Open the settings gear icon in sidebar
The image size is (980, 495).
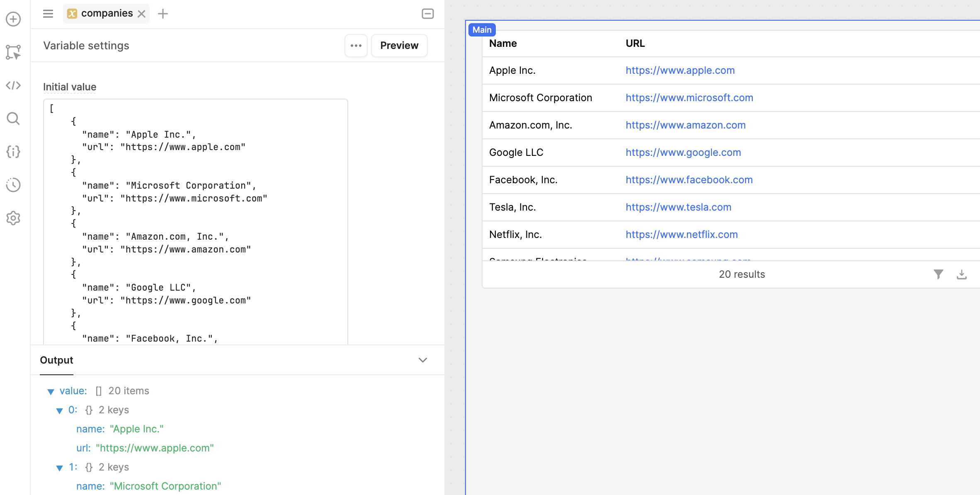tap(13, 218)
